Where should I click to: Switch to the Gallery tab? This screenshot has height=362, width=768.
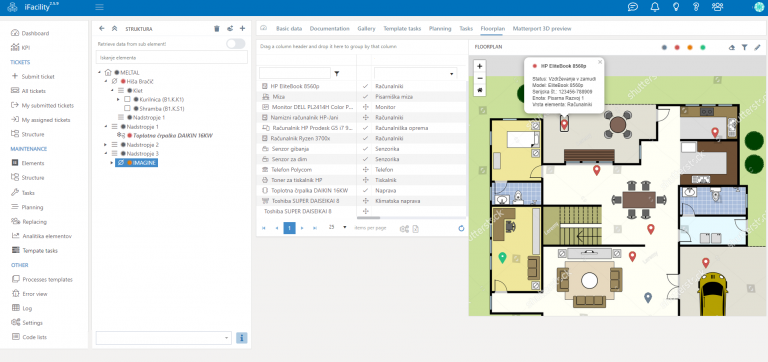click(x=366, y=28)
